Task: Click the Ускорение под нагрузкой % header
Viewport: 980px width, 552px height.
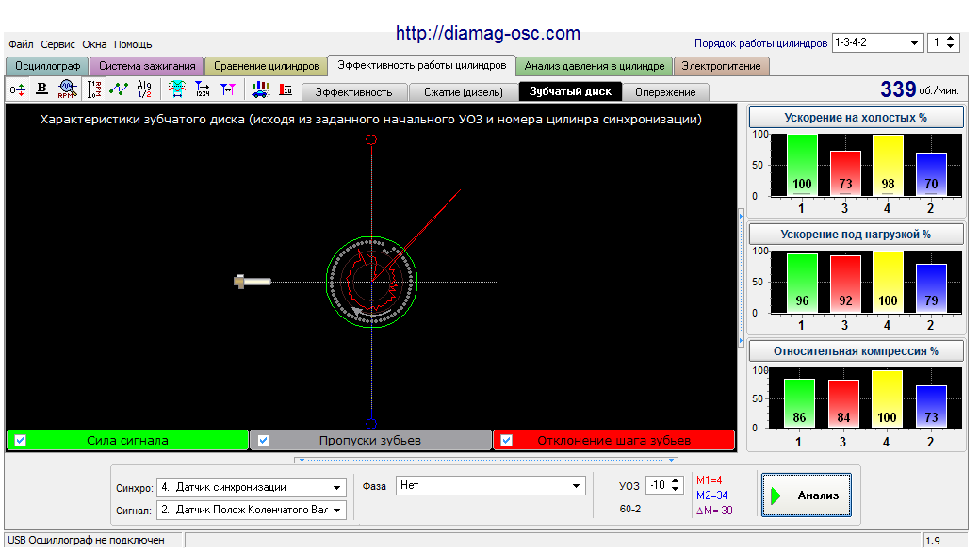Action: pyautogui.click(x=856, y=235)
